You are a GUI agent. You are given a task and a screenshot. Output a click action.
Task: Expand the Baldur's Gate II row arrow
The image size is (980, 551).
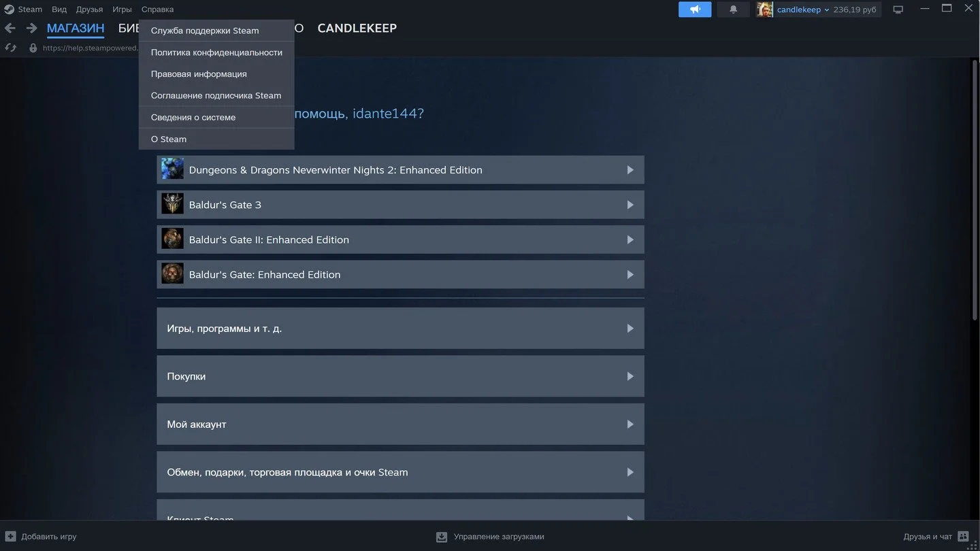click(x=630, y=239)
